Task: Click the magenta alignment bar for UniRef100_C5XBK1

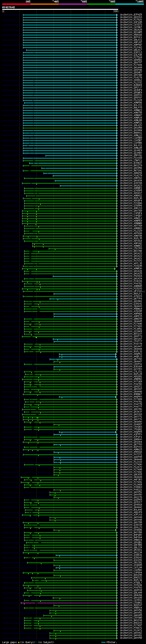Action: click(69, 603)
